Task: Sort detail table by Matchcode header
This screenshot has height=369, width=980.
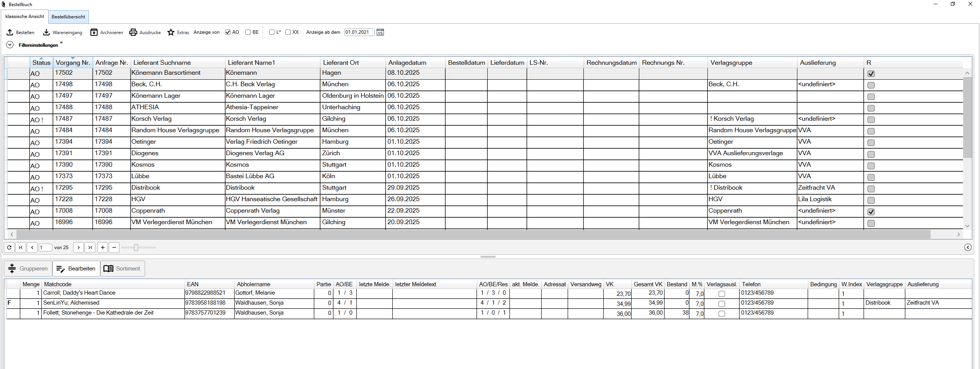Action: click(113, 284)
